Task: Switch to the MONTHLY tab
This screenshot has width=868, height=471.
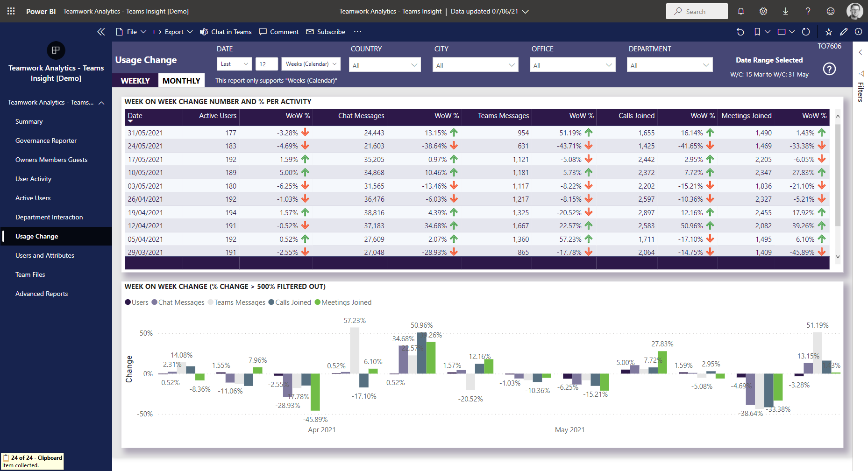Action: click(x=181, y=81)
